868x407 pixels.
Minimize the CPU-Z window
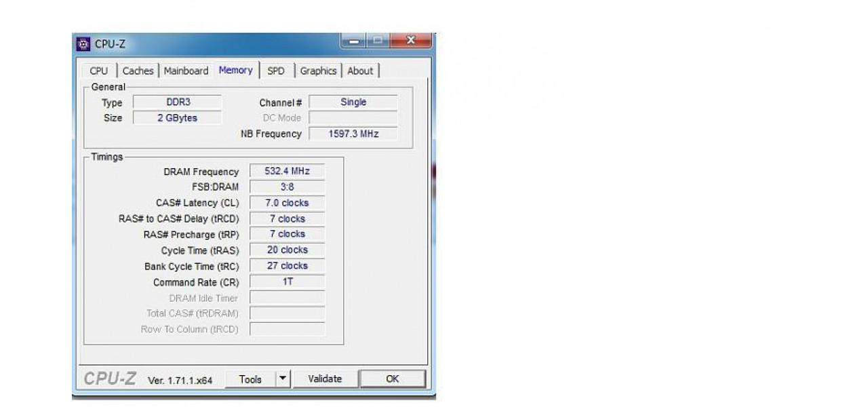tap(353, 41)
